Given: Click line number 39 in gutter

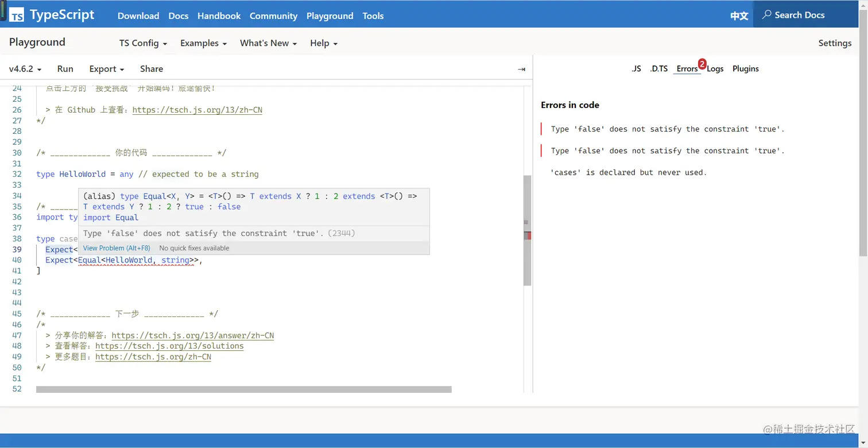Looking at the screenshot, I should 17,249.
